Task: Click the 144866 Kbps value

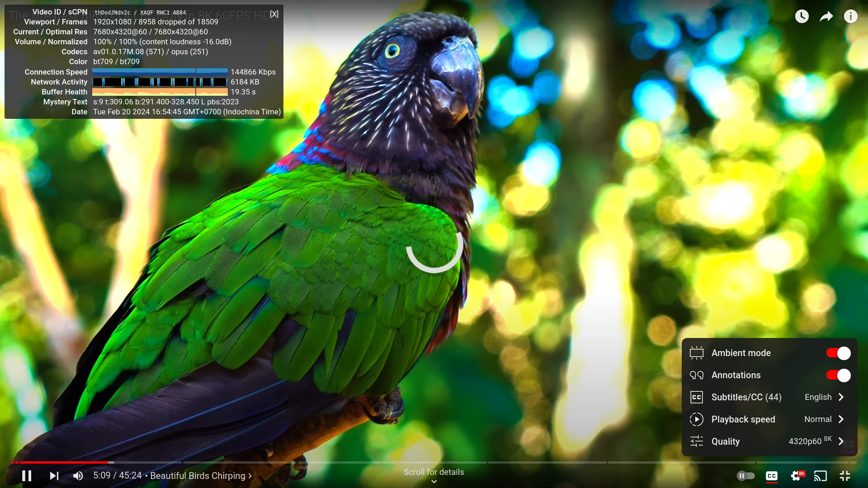Action: pyautogui.click(x=253, y=72)
